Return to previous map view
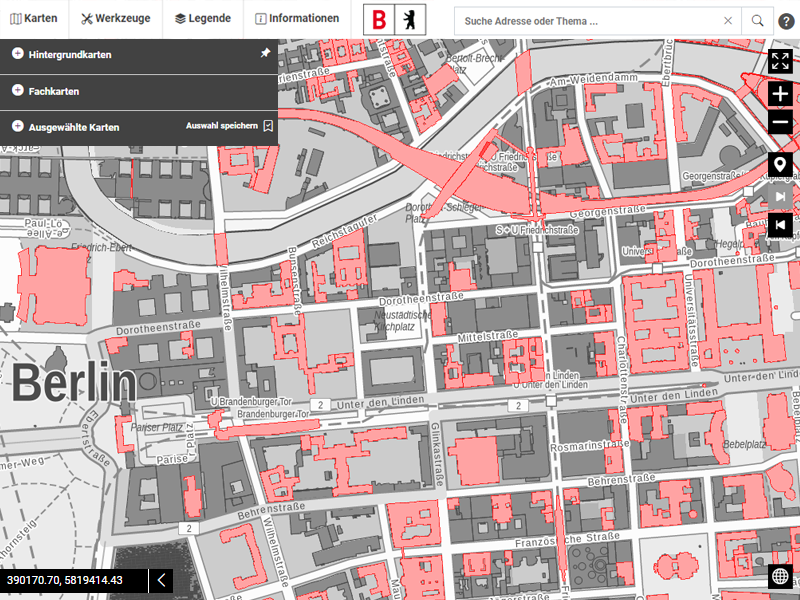 pyautogui.click(x=780, y=226)
